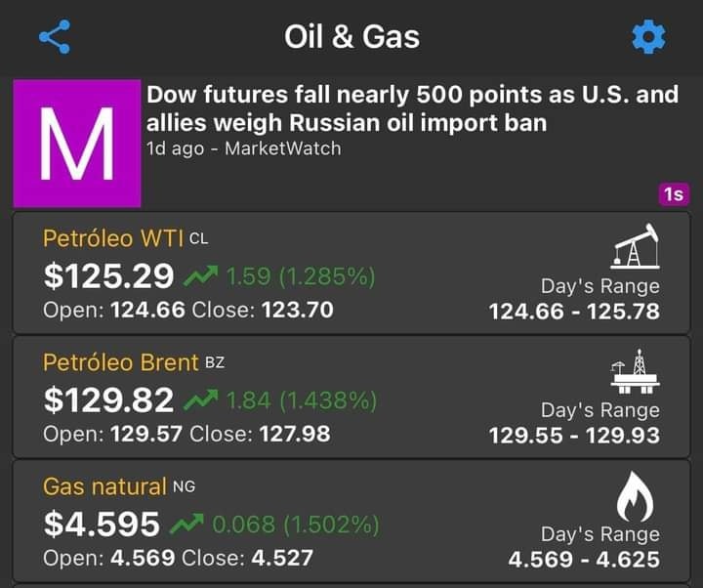The height and width of the screenshot is (588, 703).
Task: Open the Petróleo WTI title
Action: coord(113,238)
